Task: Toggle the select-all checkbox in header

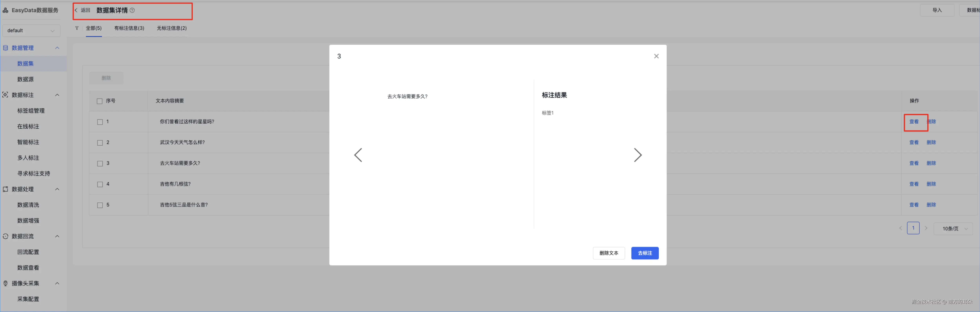Action: (x=100, y=101)
